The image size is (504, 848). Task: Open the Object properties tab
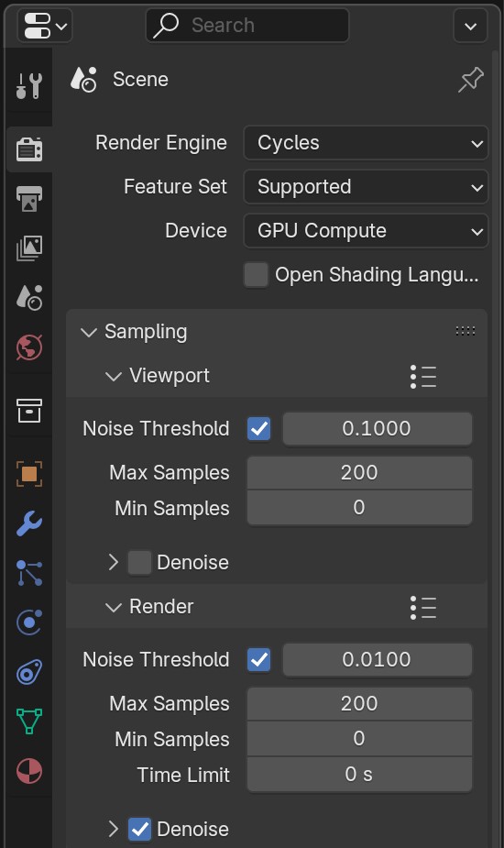(x=29, y=474)
